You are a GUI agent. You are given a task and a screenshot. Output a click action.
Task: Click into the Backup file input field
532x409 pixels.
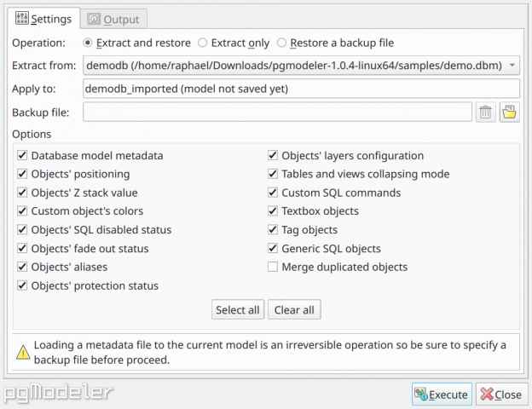click(x=277, y=112)
